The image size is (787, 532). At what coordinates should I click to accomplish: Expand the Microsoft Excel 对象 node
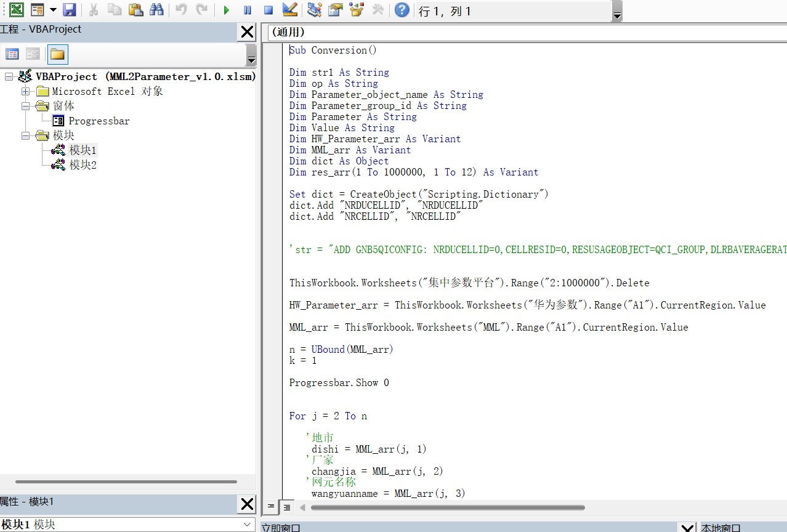click(x=25, y=91)
